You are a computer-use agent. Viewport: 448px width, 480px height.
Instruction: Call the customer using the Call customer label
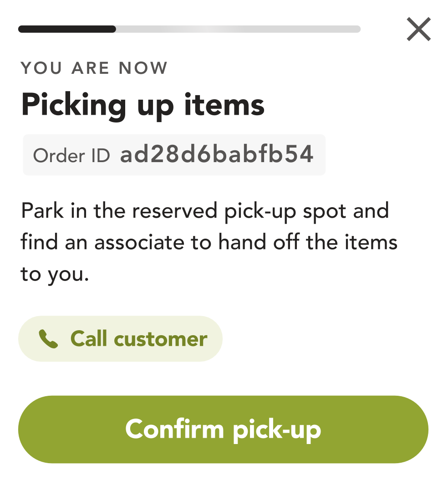point(138,339)
